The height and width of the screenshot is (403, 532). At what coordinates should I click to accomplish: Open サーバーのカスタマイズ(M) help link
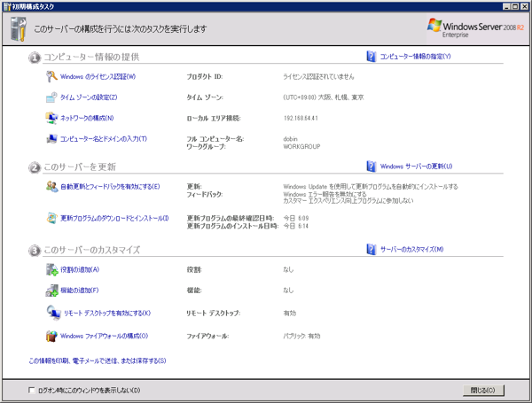point(412,249)
